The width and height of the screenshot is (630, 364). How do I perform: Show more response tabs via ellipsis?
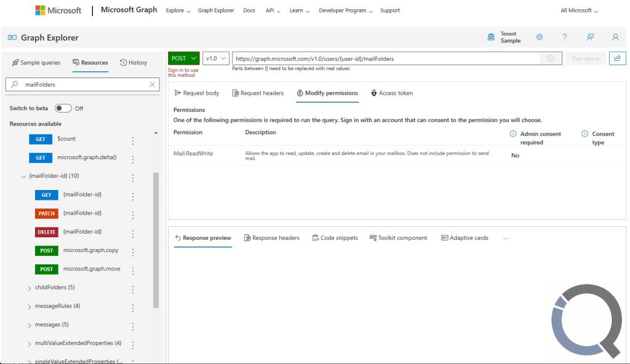(x=506, y=238)
